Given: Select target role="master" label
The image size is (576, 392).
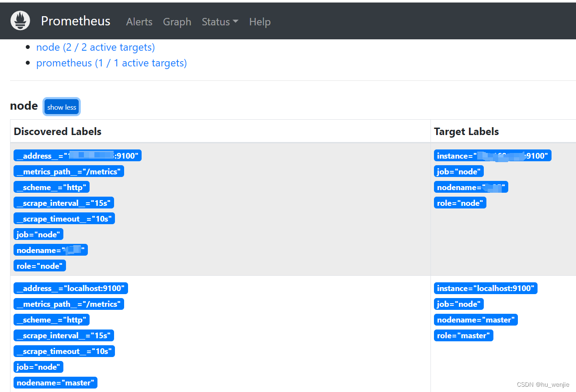Looking at the screenshot, I should point(464,335).
